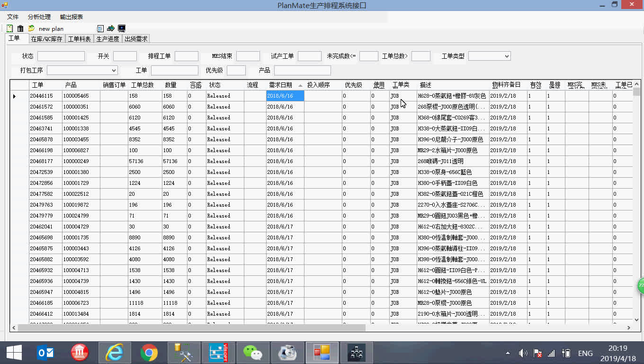
Task: Open the hidden icons tray expander
Action: [x=507, y=353]
